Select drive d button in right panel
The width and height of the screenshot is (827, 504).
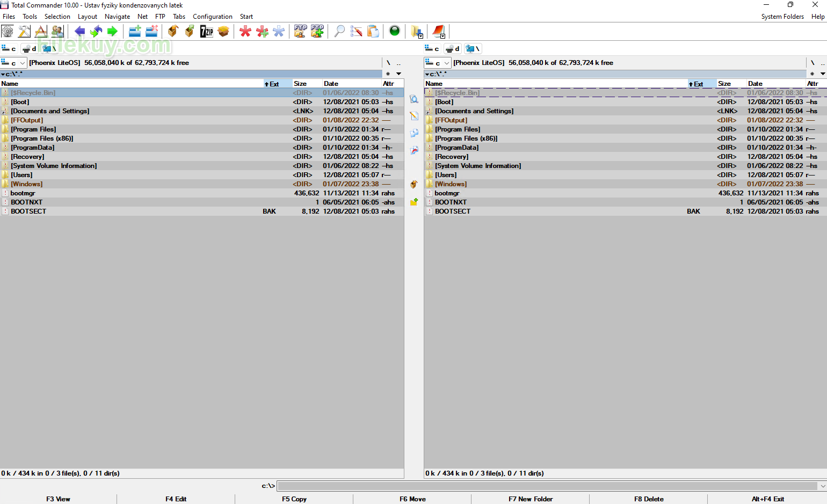453,49
